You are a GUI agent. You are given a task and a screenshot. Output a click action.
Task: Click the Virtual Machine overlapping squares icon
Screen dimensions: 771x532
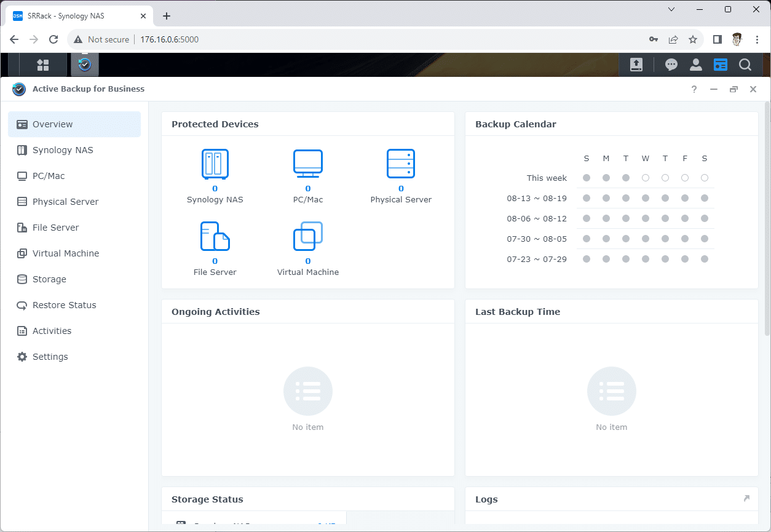pyautogui.click(x=308, y=236)
